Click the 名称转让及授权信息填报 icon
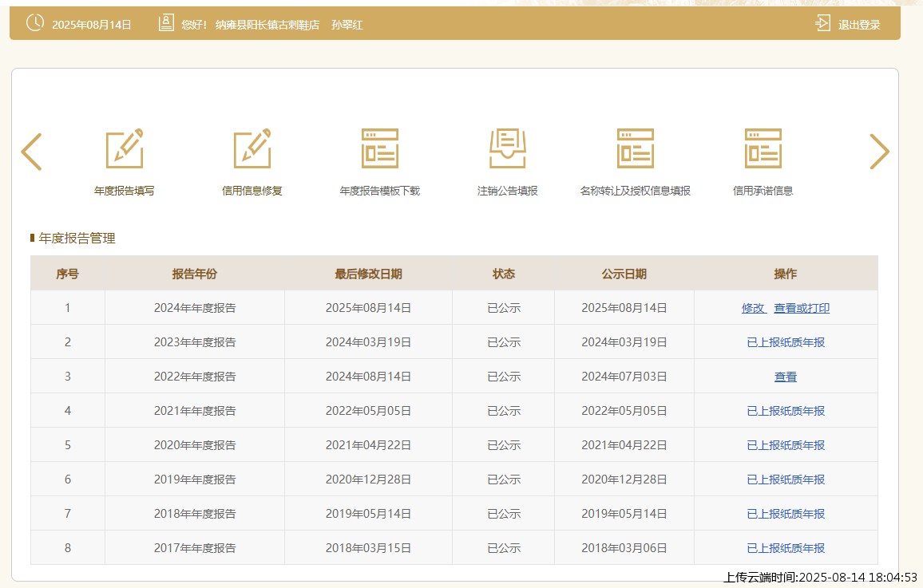 [635, 148]
